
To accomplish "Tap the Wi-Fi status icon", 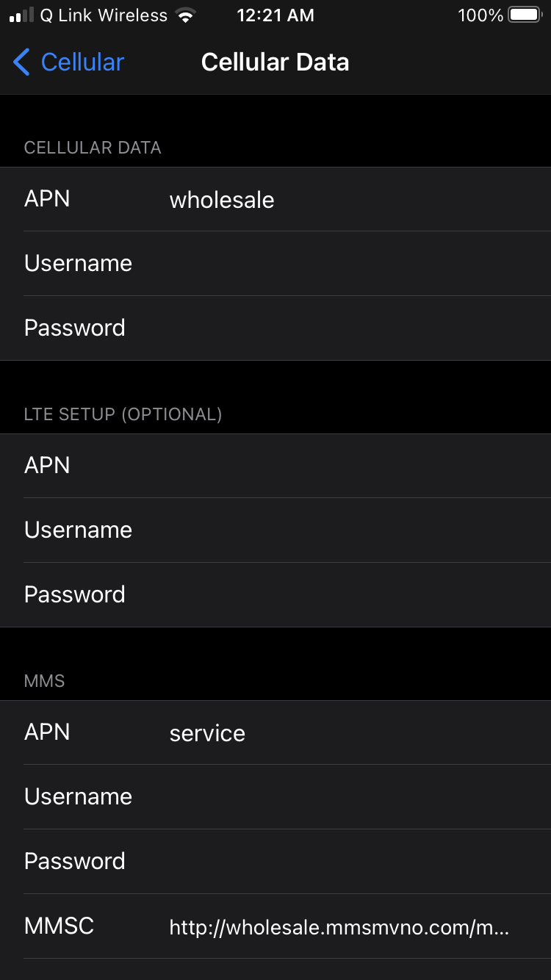I will (187, 15).
